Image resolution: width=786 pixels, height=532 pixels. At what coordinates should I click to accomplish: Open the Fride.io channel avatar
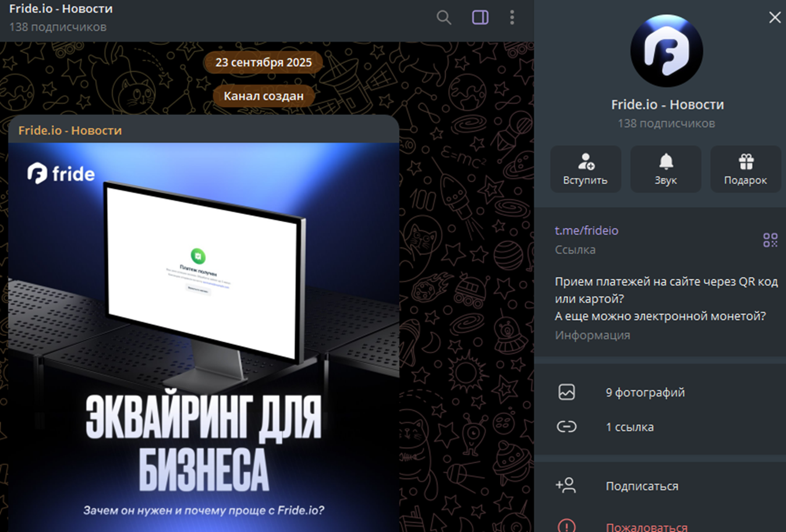tap(667, 51)
